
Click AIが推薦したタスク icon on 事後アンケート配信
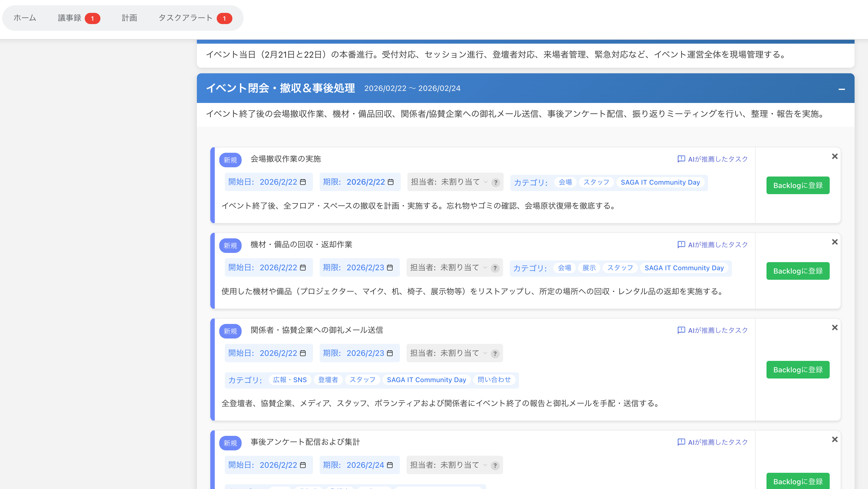pos(681,442)
